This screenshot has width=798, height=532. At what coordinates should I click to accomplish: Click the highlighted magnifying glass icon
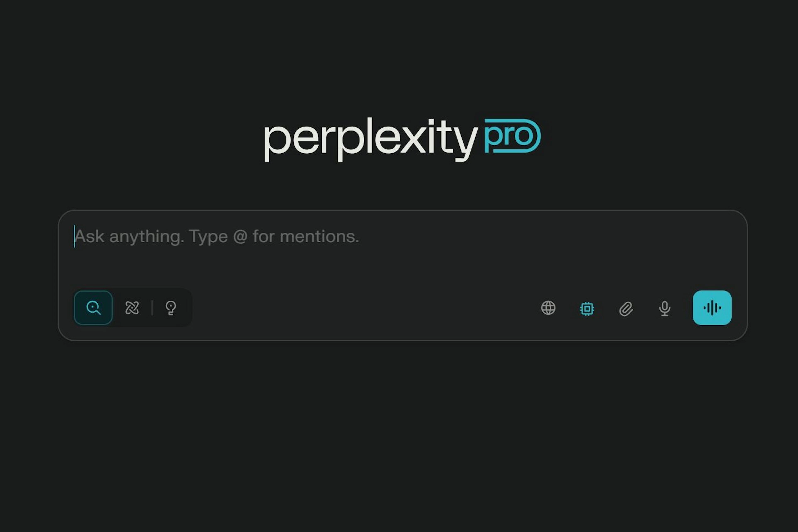click(x=93, y=308)
